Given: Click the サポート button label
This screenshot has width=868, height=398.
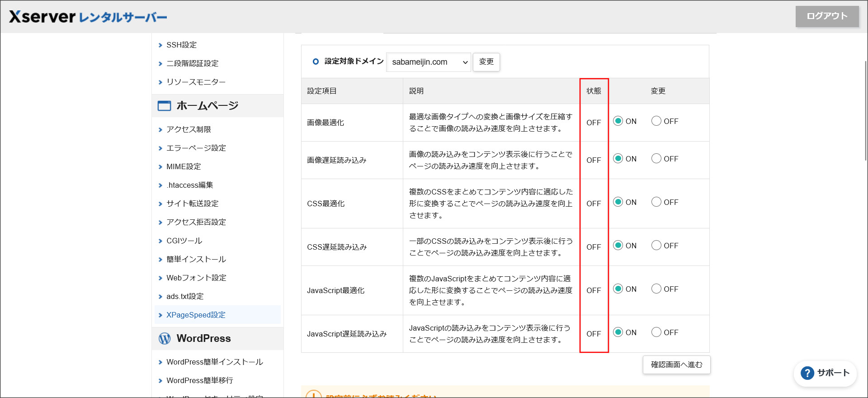Looking at the screenshot, I should (833, 373).
